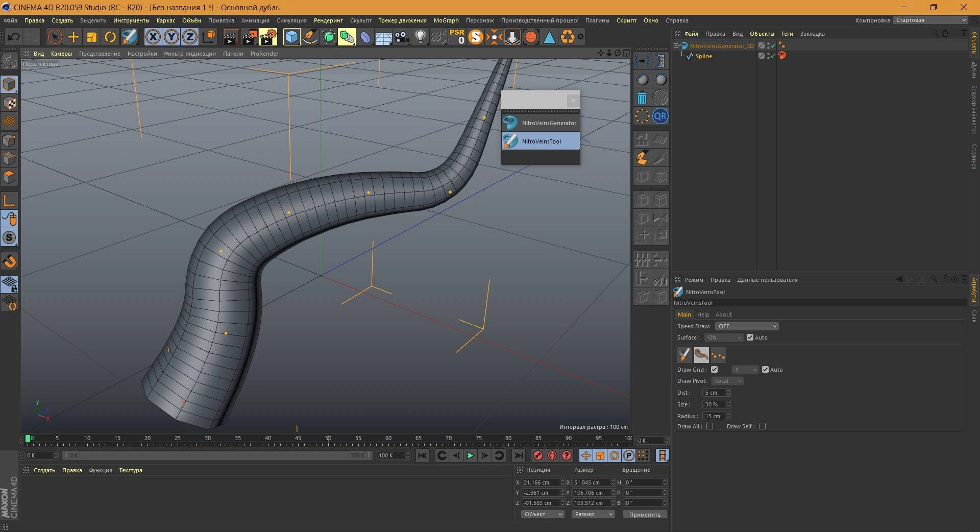Click the snap magnet icon
Screen dimensions: 980x532
(10, 261)
